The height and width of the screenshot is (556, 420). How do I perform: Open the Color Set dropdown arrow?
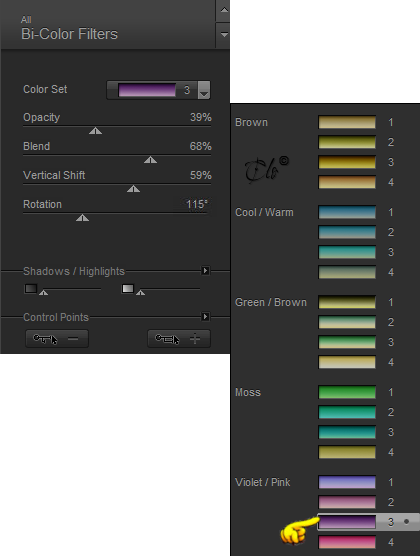click(x=204, y=90)
